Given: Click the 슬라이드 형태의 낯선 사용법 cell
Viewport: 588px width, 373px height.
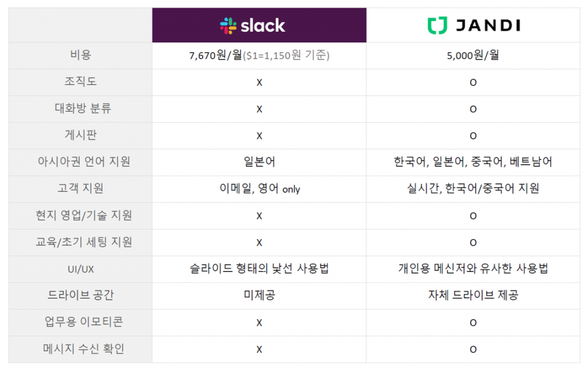Looking at the screenshot, I should tap(259, 269).
